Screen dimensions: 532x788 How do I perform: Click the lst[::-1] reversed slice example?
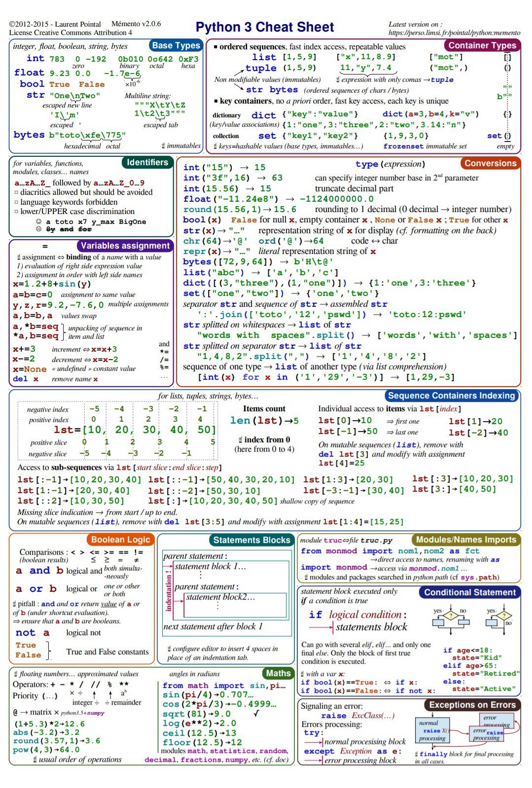point(221,479)
